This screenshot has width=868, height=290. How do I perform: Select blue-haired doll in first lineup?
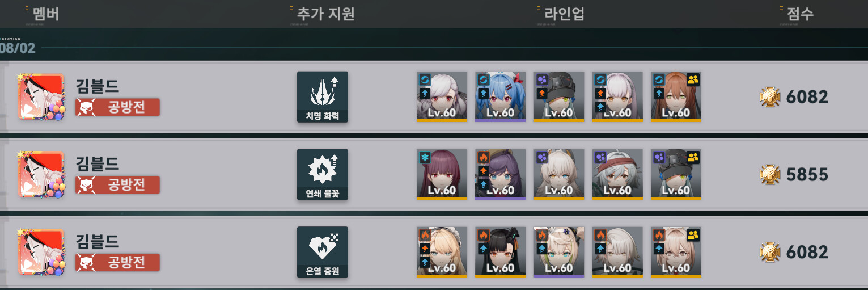pyautogui.click(x=500, y=96)
